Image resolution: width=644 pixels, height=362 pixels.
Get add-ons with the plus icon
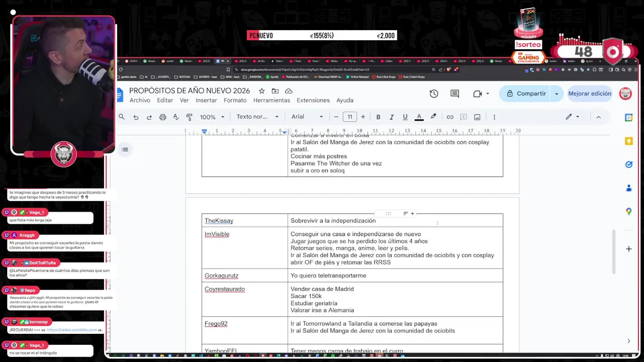coord(628,249)
